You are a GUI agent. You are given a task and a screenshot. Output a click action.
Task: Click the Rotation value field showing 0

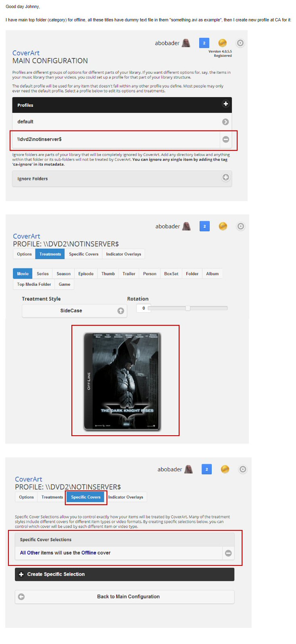coord(143,308)
